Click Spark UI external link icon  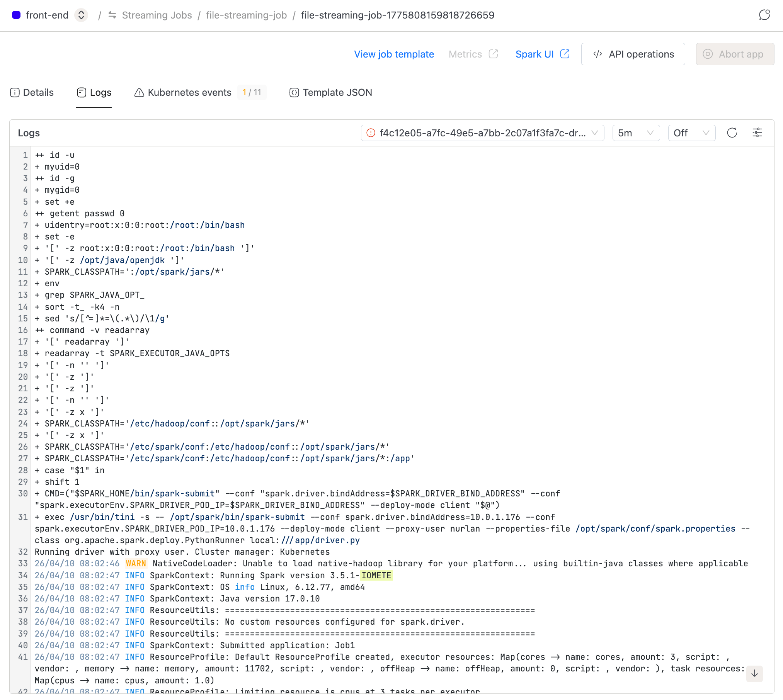click(x=565, y=54)
